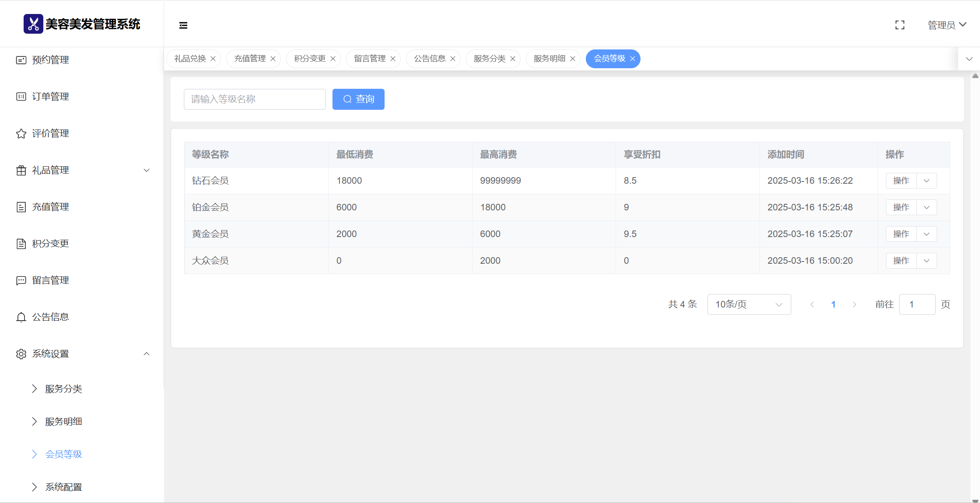Open the 10条/页 page size dropdown
The height and width of the screenshot is (503, 980).
point(749,304)
